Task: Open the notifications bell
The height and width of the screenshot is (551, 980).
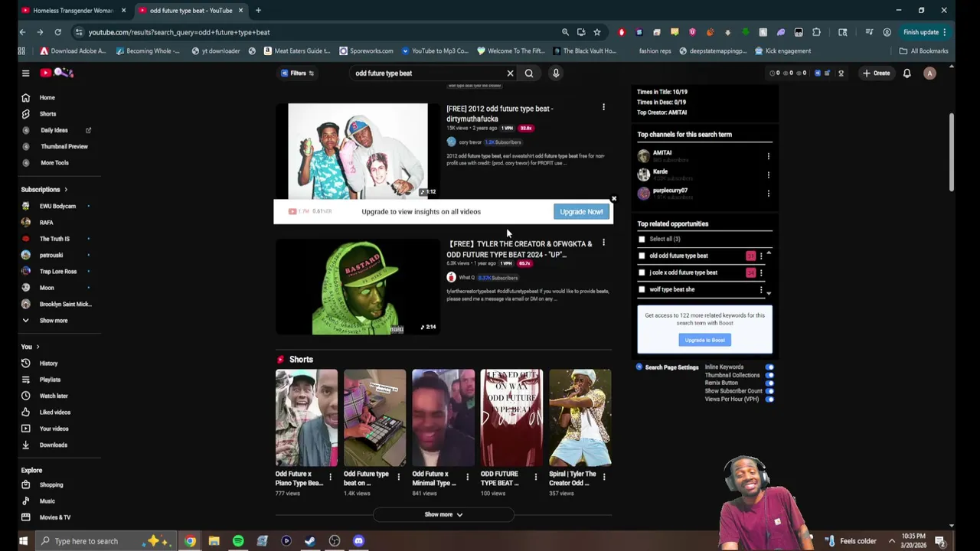Action: pyautogui.click(x=906, y=73)
